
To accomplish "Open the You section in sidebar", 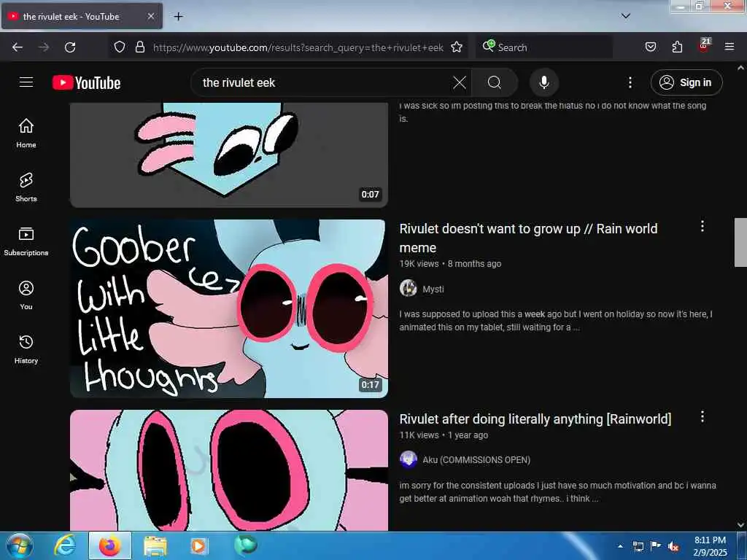I will tap(26, 295).
